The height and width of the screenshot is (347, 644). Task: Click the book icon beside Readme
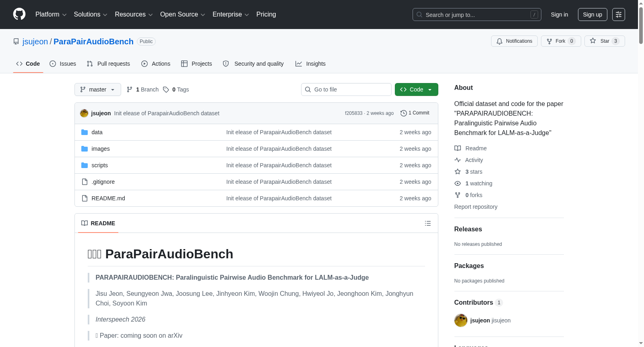click(x=458, y=148)
